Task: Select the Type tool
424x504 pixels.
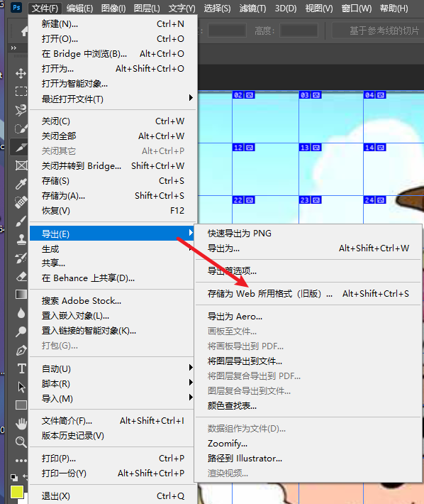Action: 21,368
